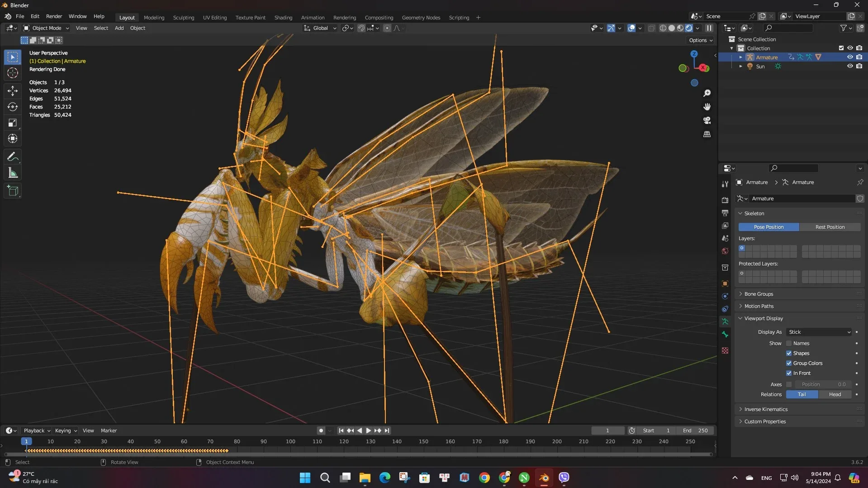Open the Render menu
Image resolution: width=868 pixels, height=488 pixels.
click(54, 16)
